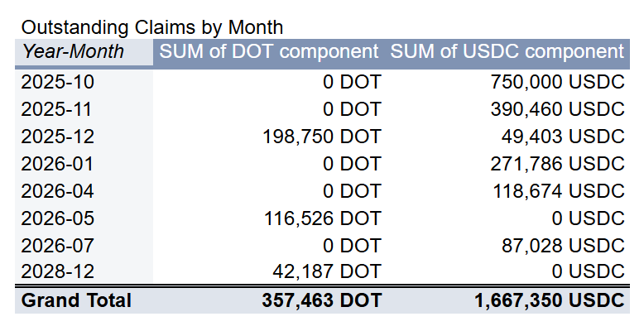Select the 116,526 DOT cell
The image size is (644, 331).
click(321, 218)
